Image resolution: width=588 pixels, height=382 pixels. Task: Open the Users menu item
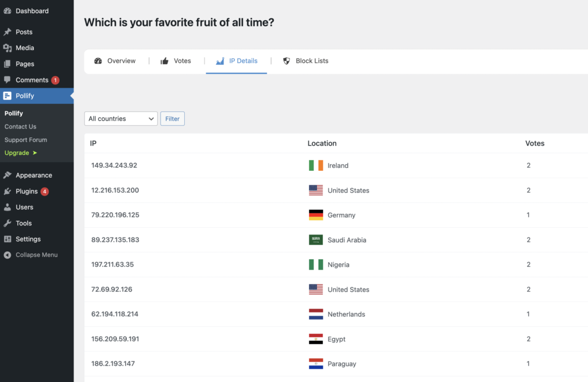click(37, 207)
